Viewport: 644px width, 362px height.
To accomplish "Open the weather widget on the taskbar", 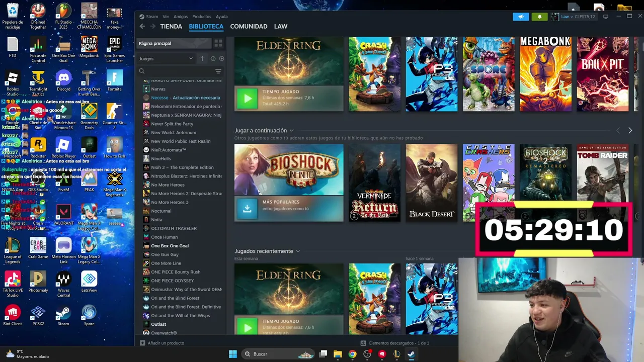I will (28, 354).
